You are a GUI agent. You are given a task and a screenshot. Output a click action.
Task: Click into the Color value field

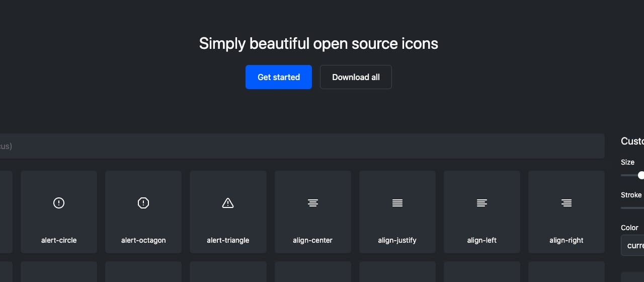(634, 246)
